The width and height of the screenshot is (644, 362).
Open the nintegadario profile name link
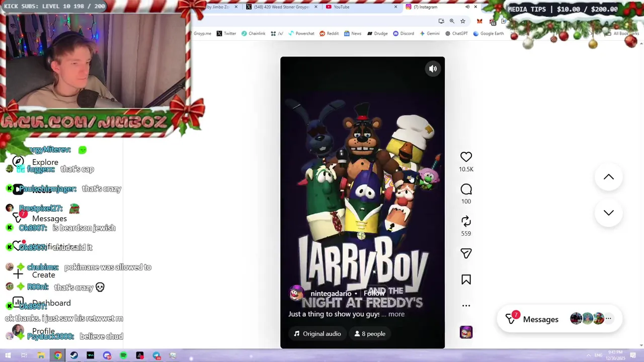(331, 294)
